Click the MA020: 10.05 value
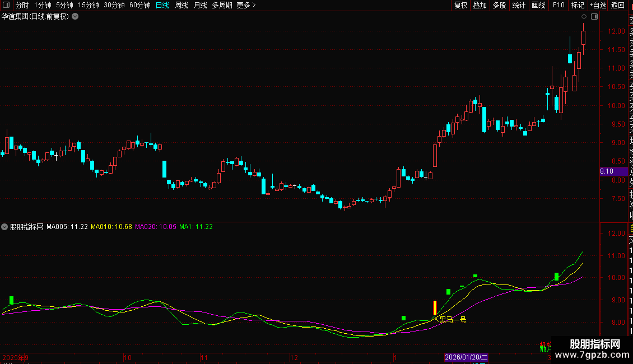Screen dimensions: 633x364 155,227
